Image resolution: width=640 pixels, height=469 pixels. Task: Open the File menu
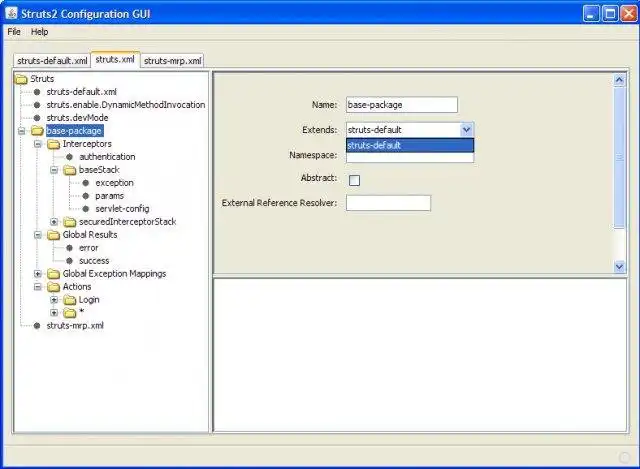coord(14,31)
